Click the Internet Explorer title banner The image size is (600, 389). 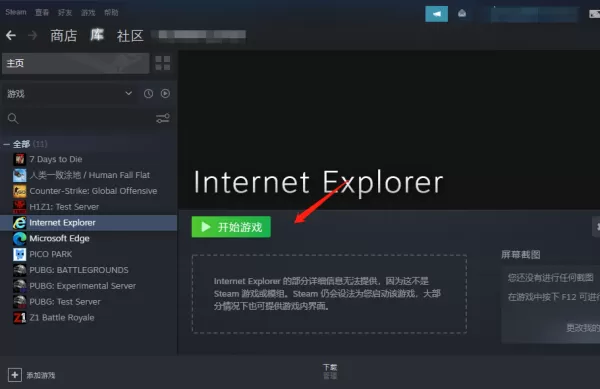click(x=318, y=182)
